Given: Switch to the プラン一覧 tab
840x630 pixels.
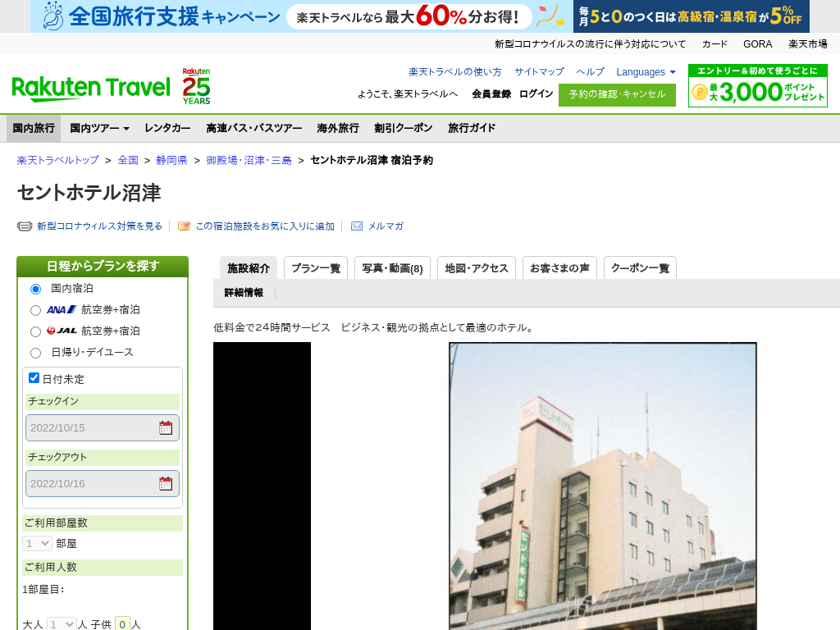Looking at the screenshot, I should click(x=316, y=268).
